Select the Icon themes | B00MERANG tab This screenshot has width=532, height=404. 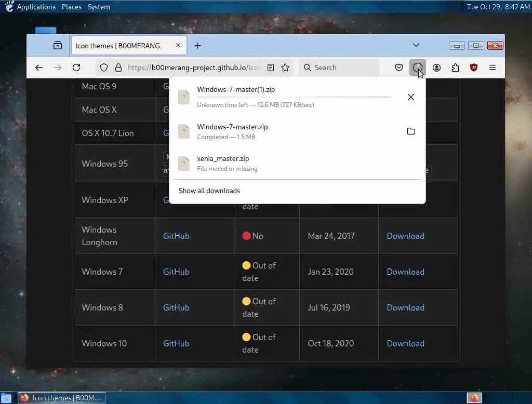click(x=129, y=46)
